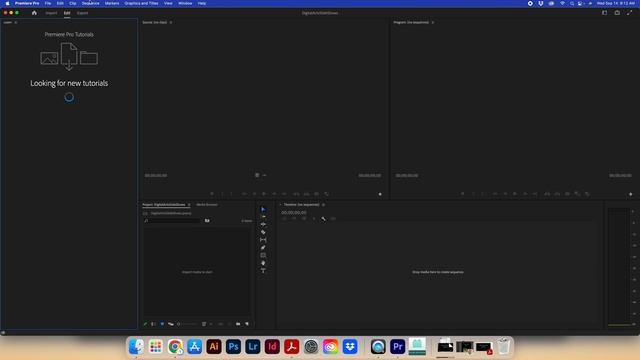The height and width of the screenshot is (360, 640).
Task: Select the Type tool
Action: 263,271
